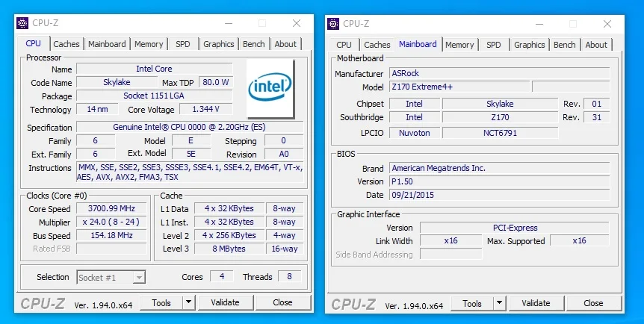Click the Level 3 cache value 8 MBytes

click(x=229, y=249)
